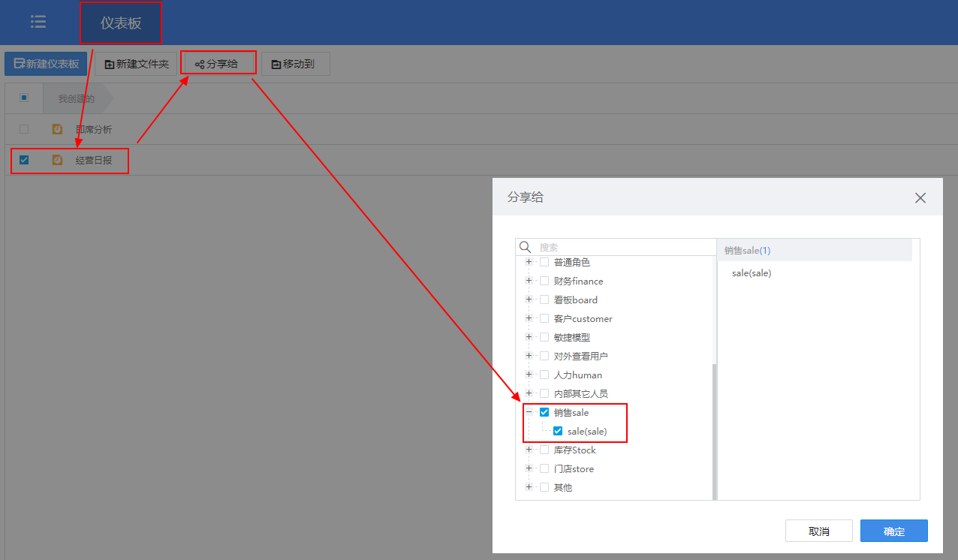
Task: Check the 内部其它人员 checkbox
Action: click(x=544, y=393)
